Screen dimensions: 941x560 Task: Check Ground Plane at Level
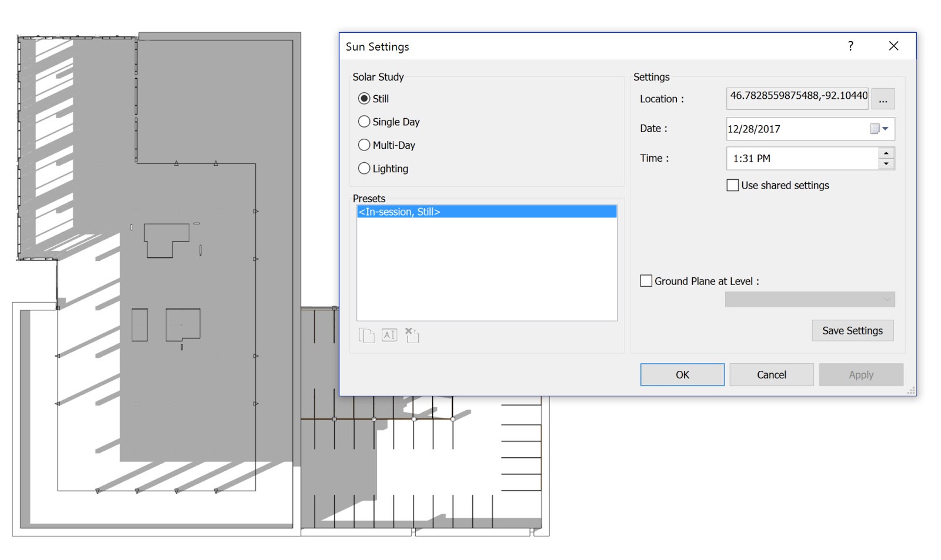pos(645,281)
